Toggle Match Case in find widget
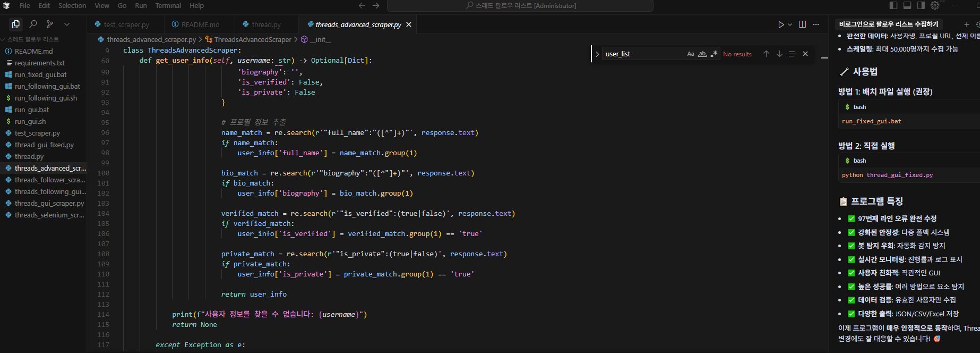 click(691, 54)
